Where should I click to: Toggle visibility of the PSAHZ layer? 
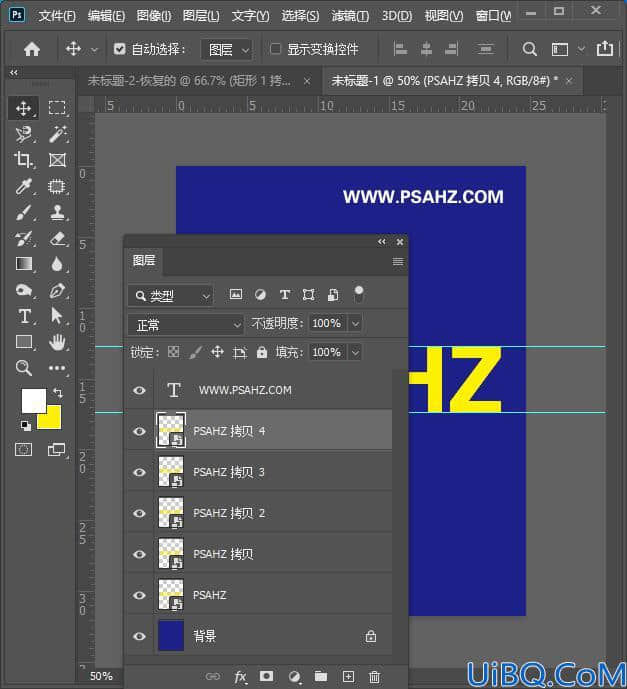pyautogui.click(x=139, y=595)
